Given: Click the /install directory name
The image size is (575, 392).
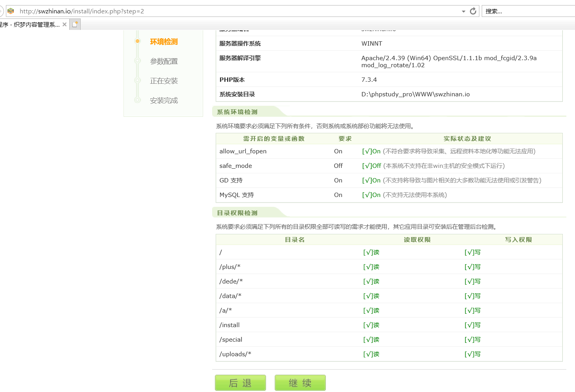Looking at the screenshot, I should 229,325.
